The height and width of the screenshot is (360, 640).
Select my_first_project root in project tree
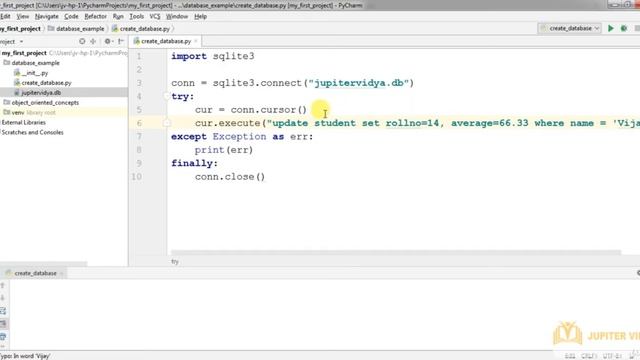point(24,53)
